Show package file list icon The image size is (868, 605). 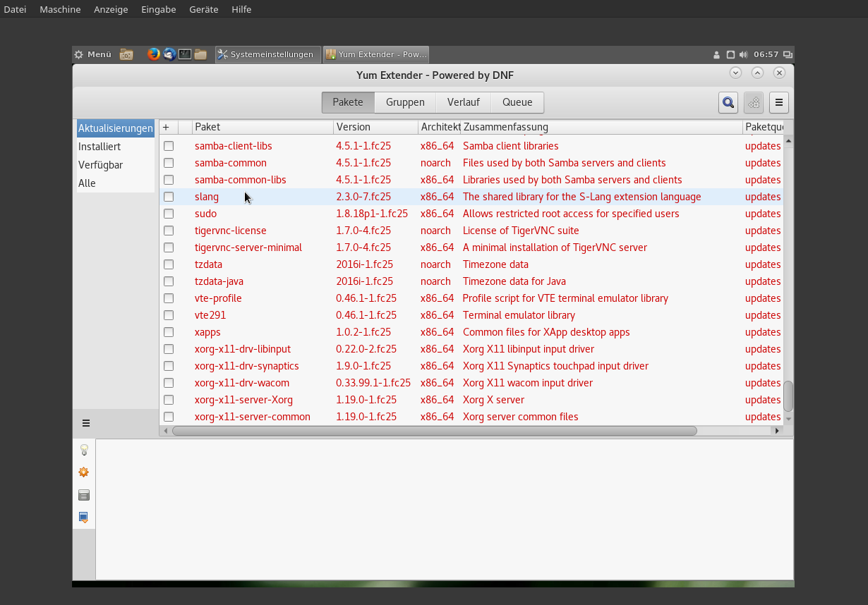point(84,495)
